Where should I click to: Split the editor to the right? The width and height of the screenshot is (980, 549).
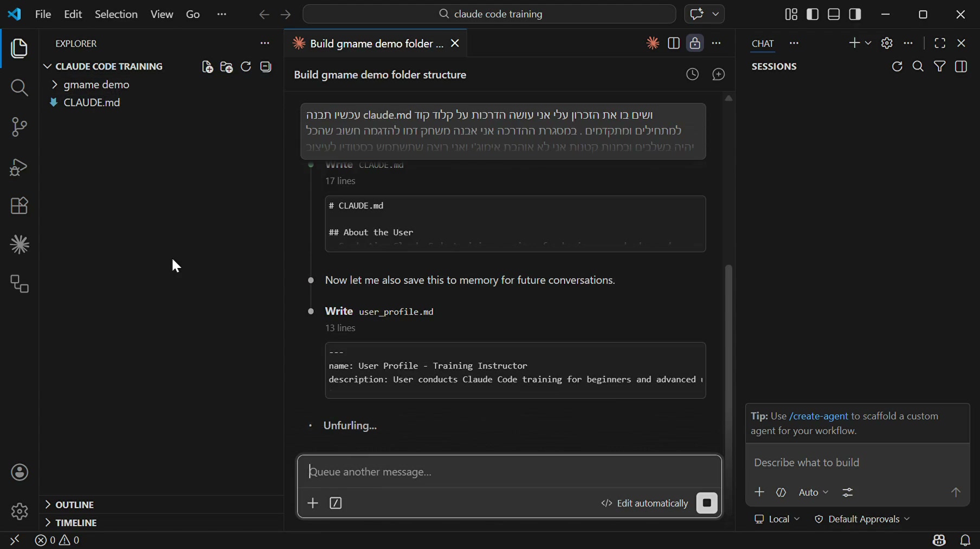tap(674, 43)
